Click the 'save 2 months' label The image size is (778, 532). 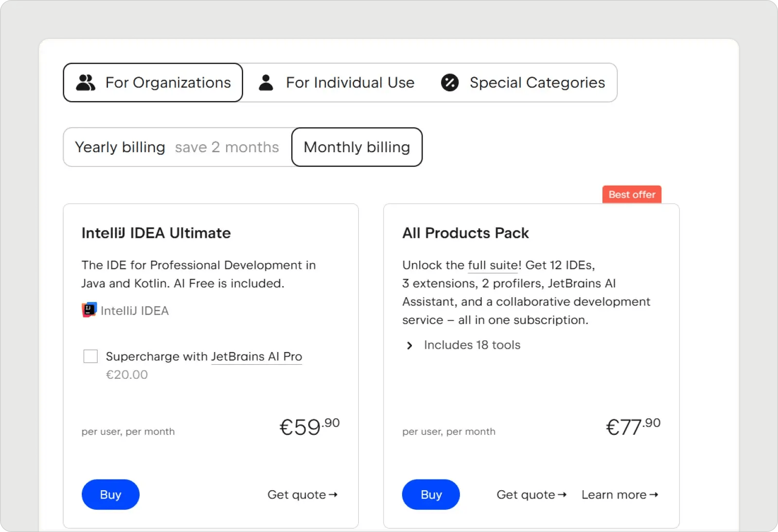click(x=227, y=147)
